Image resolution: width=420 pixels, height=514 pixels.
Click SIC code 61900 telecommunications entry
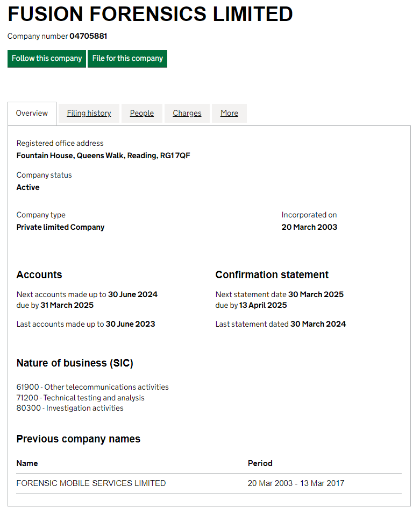click(92, 387)
